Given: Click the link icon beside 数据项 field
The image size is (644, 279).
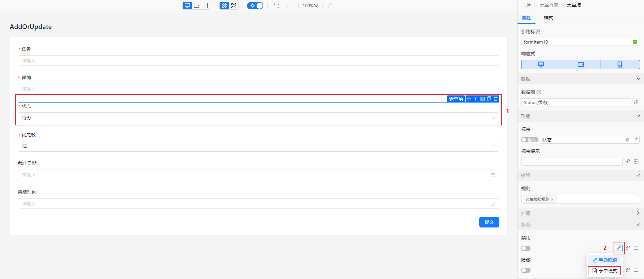Looking at the screenshot, I should pyautogui.click(x=636, y=102).
